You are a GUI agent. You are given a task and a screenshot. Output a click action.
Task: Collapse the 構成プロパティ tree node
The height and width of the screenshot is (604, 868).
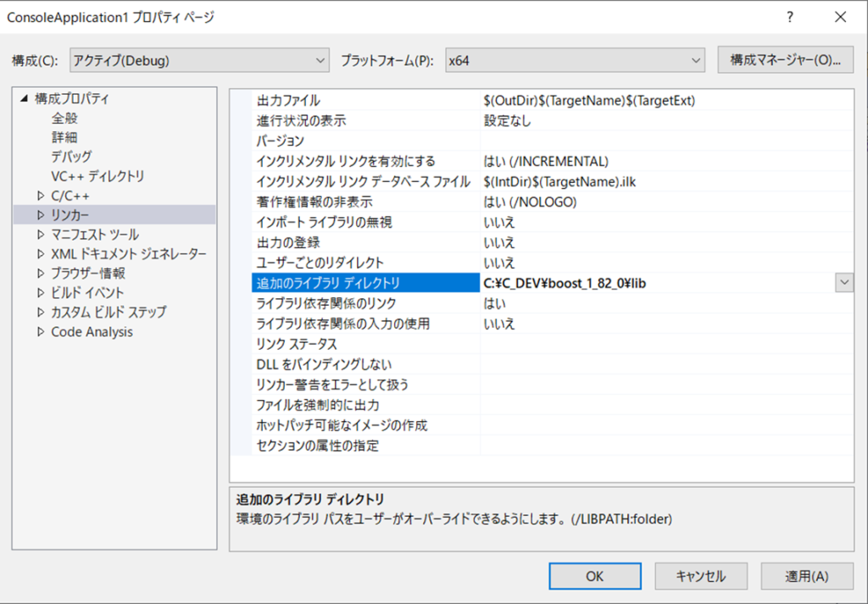(23, 98)
